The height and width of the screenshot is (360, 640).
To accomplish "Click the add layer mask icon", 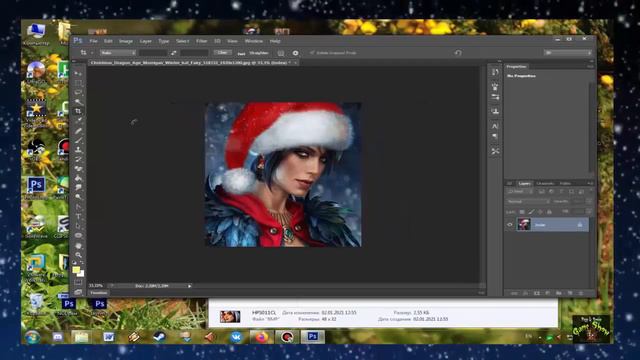I will click(x=537, y=293).
